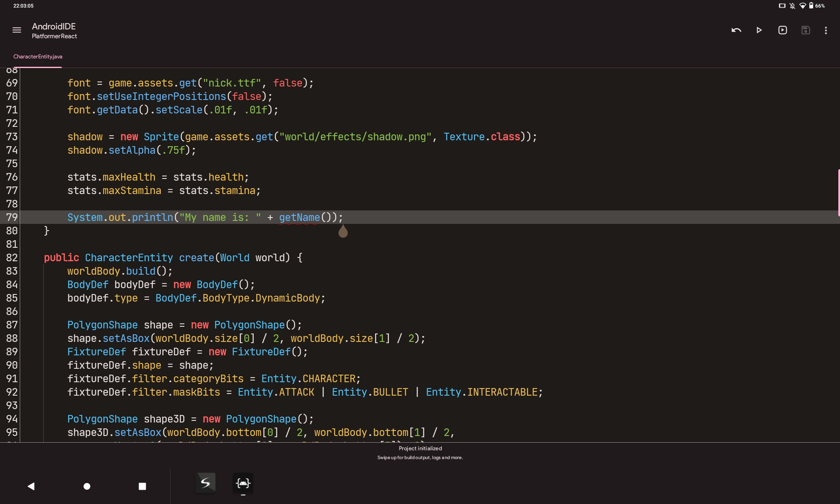The width and height of the screenshot is (840, 504).
Task: Run the PlatformerReact project
Action: coord(759,30)
